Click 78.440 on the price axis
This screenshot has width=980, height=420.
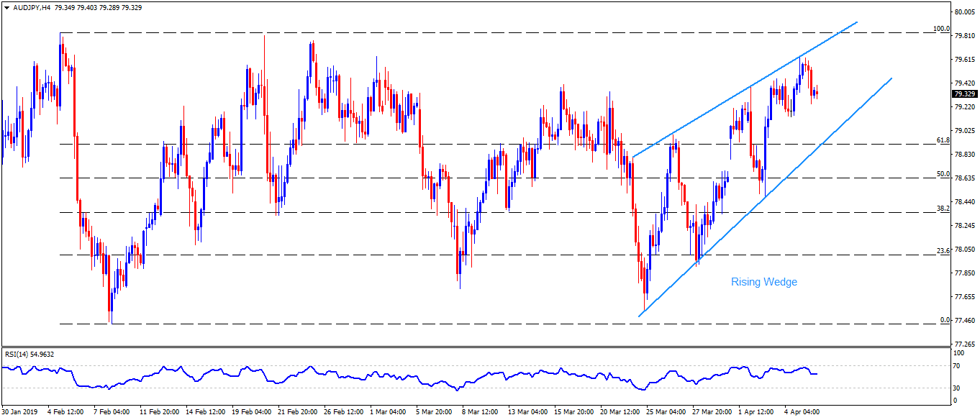[x=965, y=201]
